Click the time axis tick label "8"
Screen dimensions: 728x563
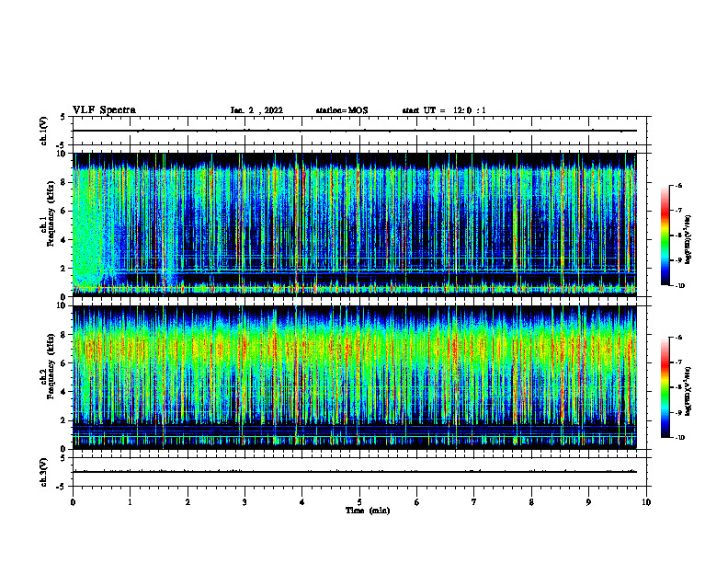531,502
